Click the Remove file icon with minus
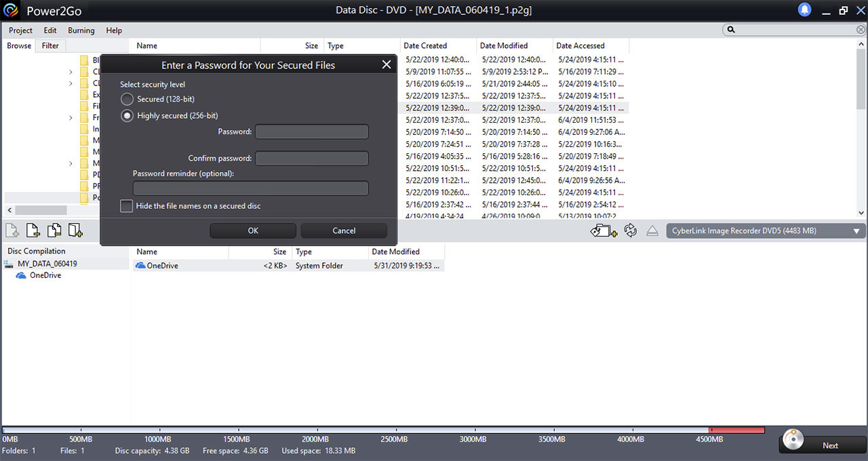868x461 pixels. (x=33, y=230)
